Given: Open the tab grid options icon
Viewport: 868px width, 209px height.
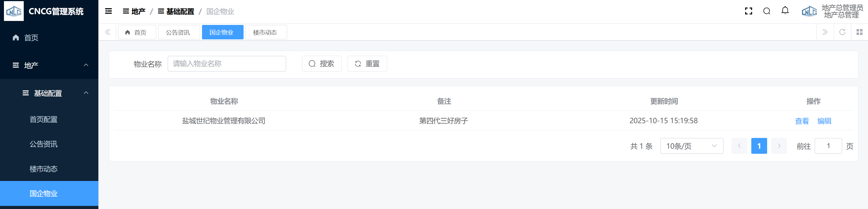Looking at the screenshot, I should (x=859, y=32).
